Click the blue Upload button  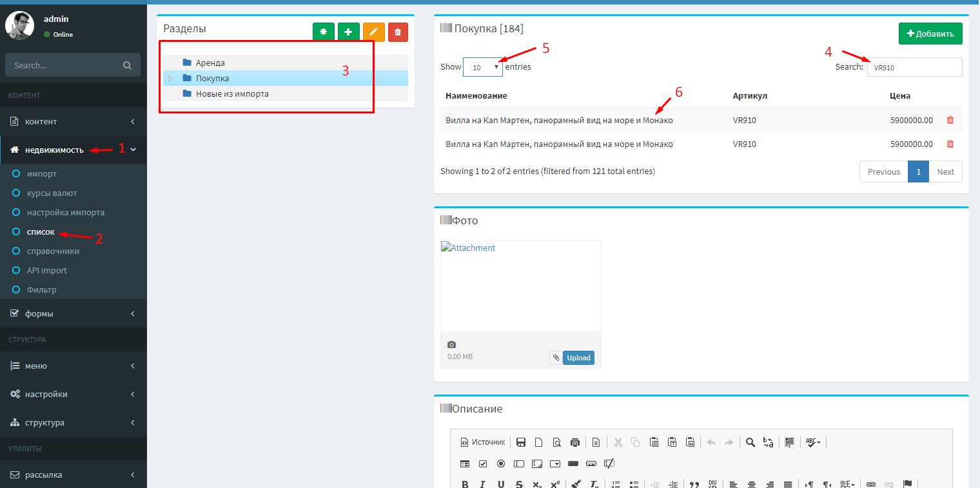pos(578,358)
